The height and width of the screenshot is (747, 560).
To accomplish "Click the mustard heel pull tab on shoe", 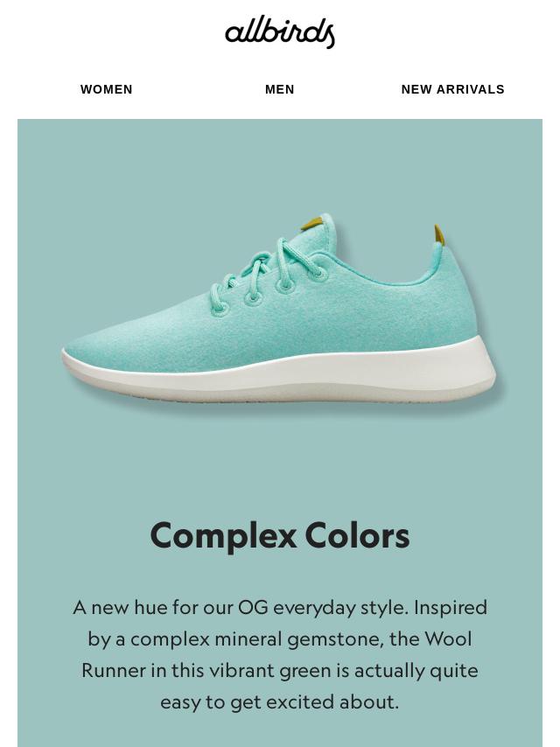I will click(x=439, y=235).
